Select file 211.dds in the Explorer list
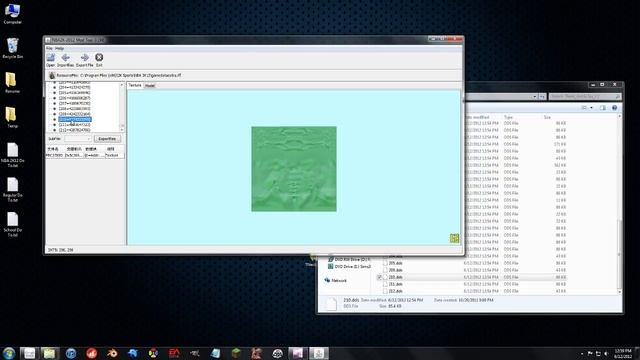Screen dimensions: 640x360 pyautogui.click(x=395, y=284)
